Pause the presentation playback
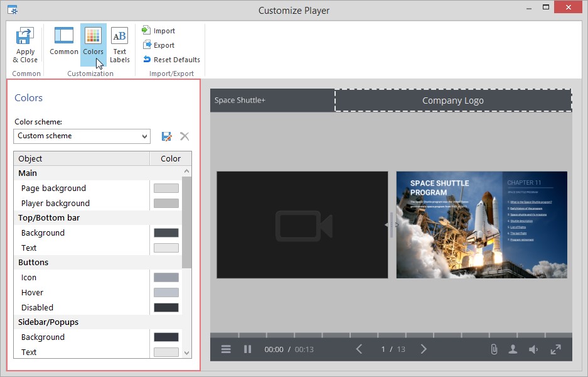Image resolution: width=588 pixels, height=377 pixels. pos(247,349)
